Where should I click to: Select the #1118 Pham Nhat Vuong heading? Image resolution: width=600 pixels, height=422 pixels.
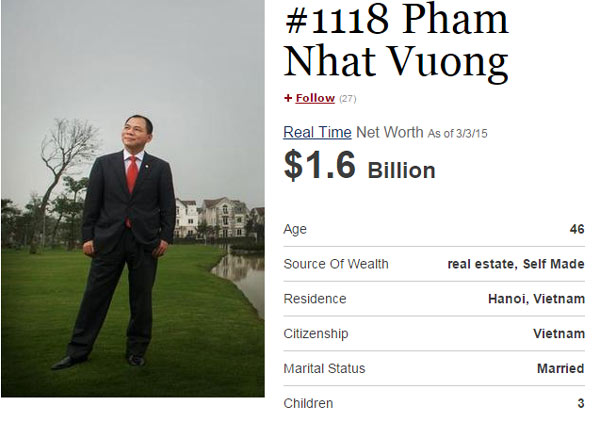tap(396, 40)
